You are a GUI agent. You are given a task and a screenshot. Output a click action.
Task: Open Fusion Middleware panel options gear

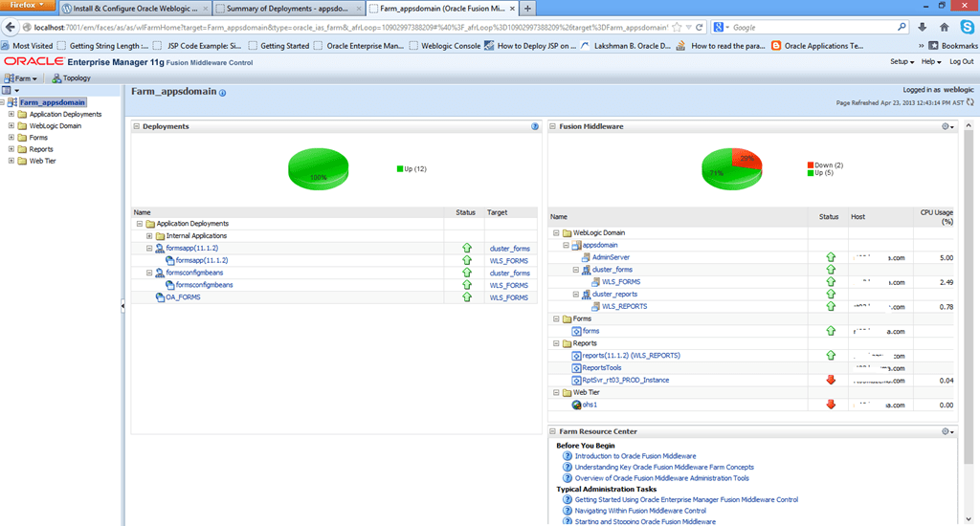pos(947,126)
